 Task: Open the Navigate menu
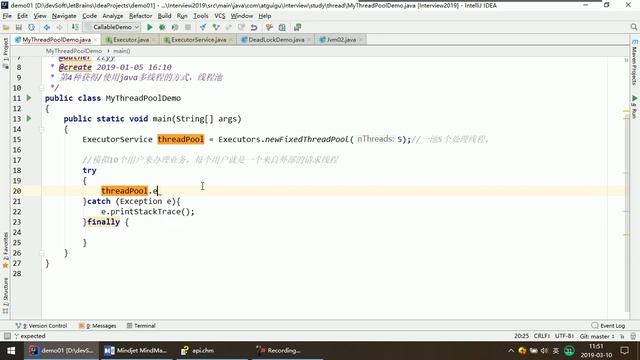pyautogui.click(x=64, y=16)
